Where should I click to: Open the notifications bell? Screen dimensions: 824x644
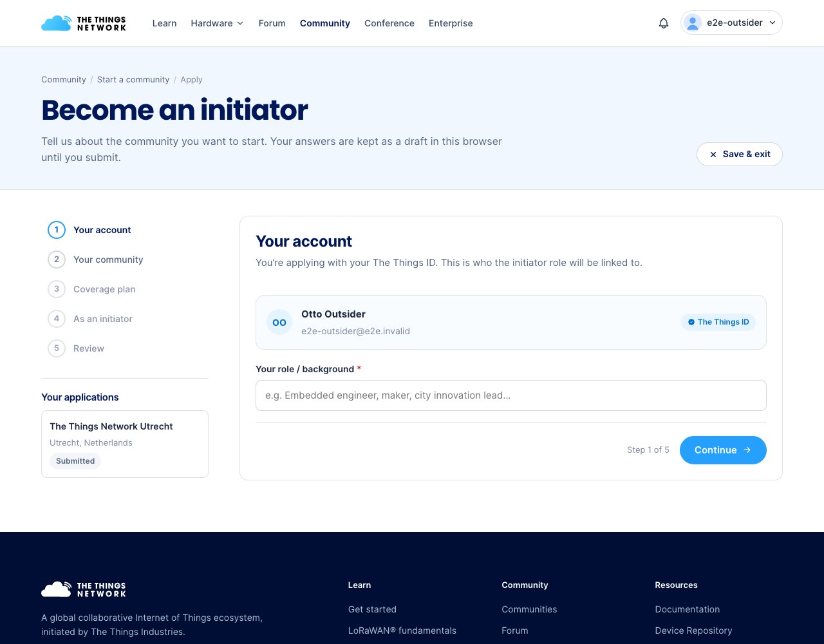click(664, 23)
